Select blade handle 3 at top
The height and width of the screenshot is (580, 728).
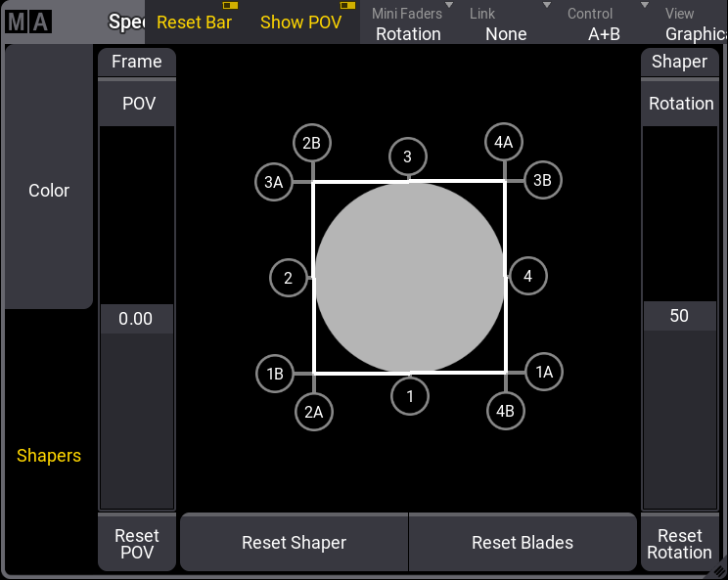click(408, 156)
